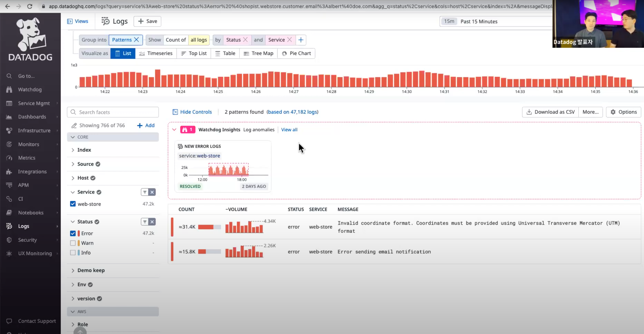Add a facet with + Add

pos(146,125)
